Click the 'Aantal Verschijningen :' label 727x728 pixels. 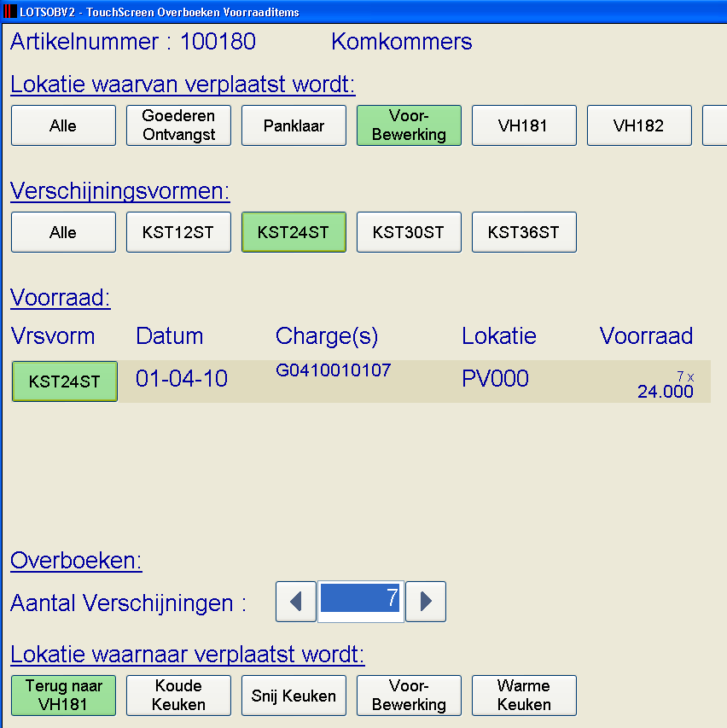[x=128, y=603]
